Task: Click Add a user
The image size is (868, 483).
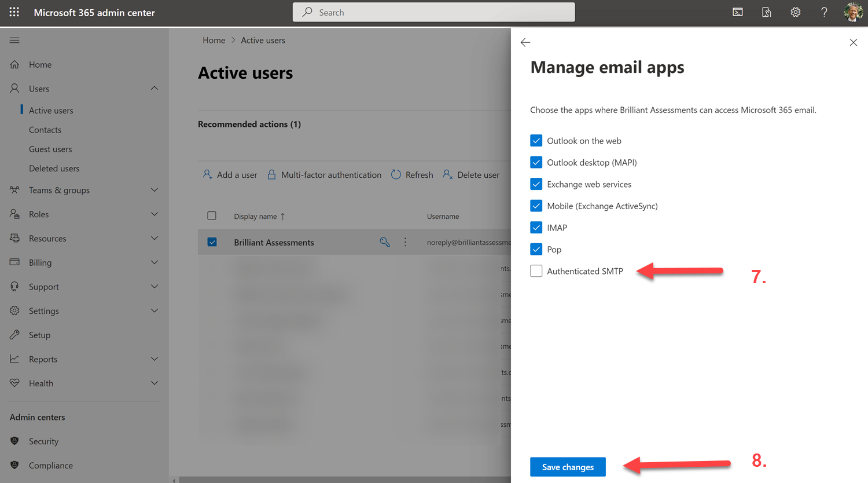Action: (x=230, y=174)
